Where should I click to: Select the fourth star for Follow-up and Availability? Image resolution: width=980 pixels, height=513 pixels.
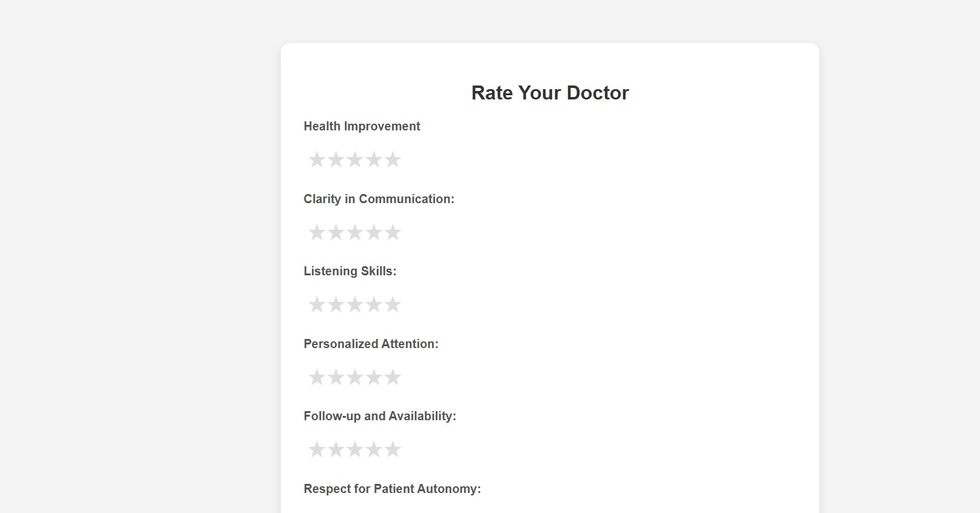click(374, 449)
